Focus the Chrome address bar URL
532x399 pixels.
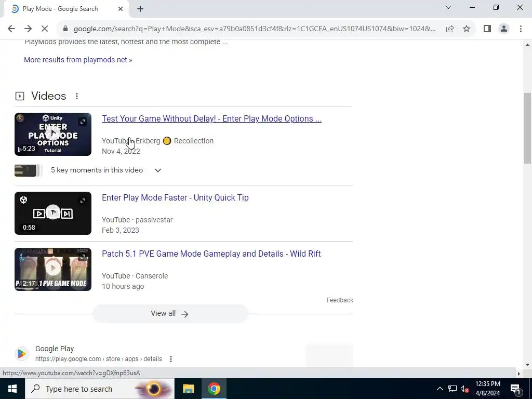tap(255, 29)
